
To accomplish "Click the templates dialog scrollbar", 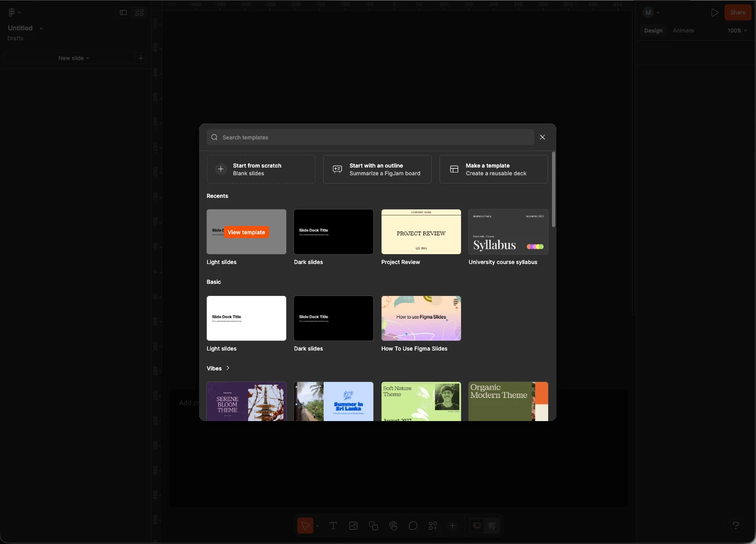I will [x=553, y=190].
